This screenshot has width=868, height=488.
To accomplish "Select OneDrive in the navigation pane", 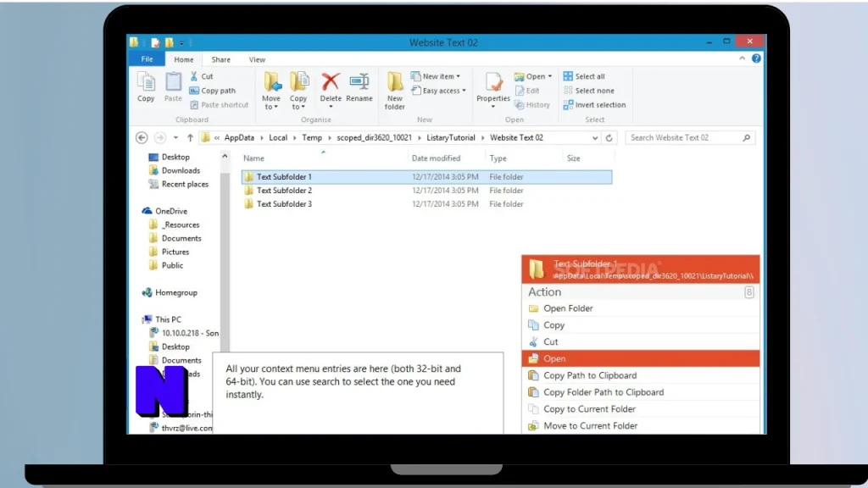I will coord(165,211).
